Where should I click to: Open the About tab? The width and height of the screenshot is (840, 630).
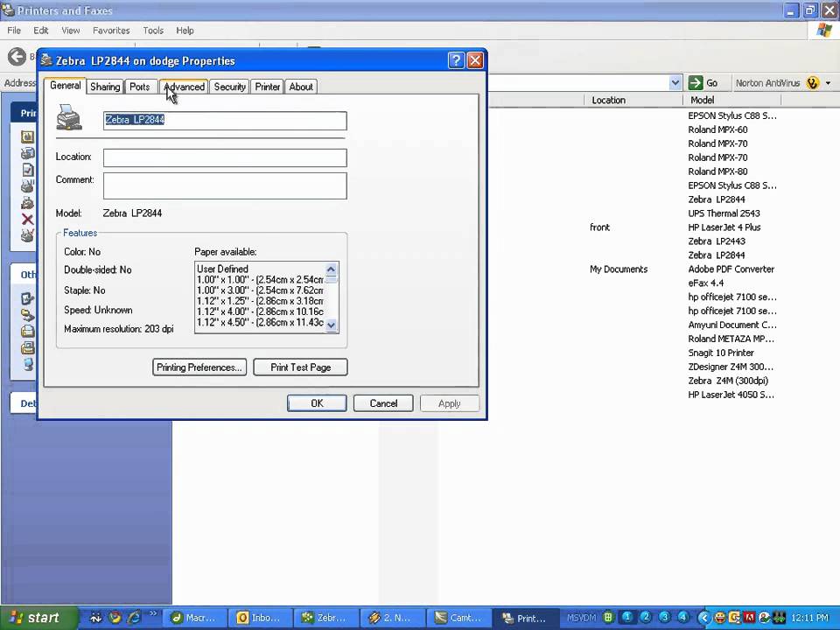pos(301,87)
